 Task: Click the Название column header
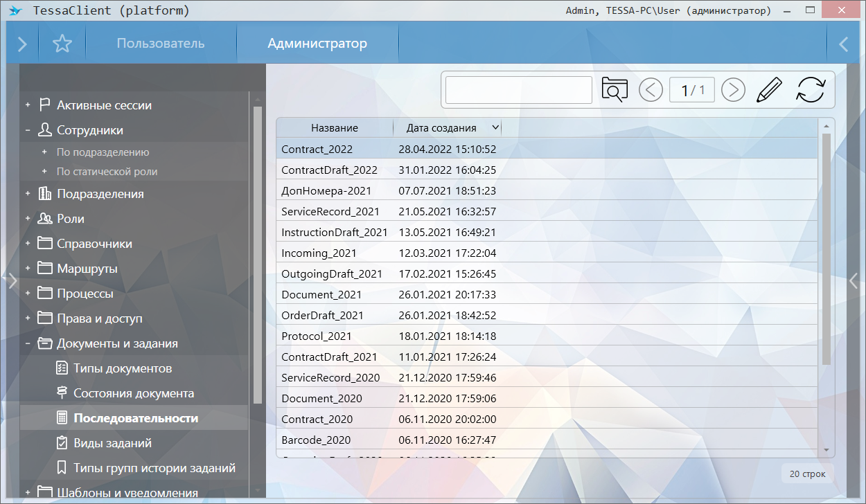click(x=335, y=127)
